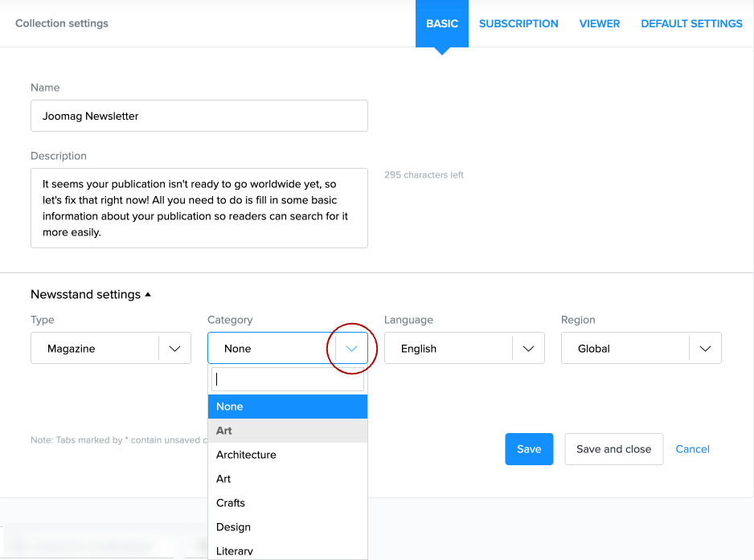Open the Global region dropdown
The image size is (754, 560).
pos(625,349)
